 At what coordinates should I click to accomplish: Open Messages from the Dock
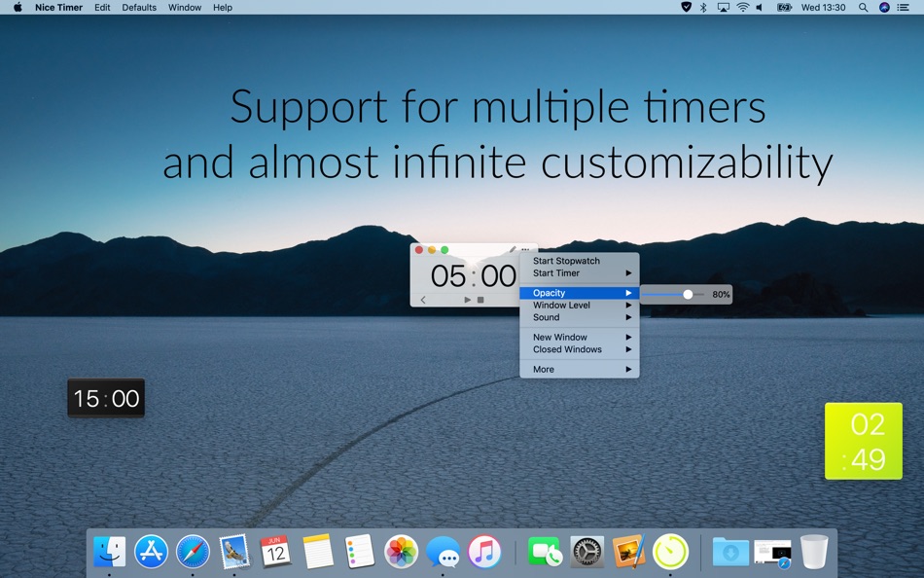[443, 553]
